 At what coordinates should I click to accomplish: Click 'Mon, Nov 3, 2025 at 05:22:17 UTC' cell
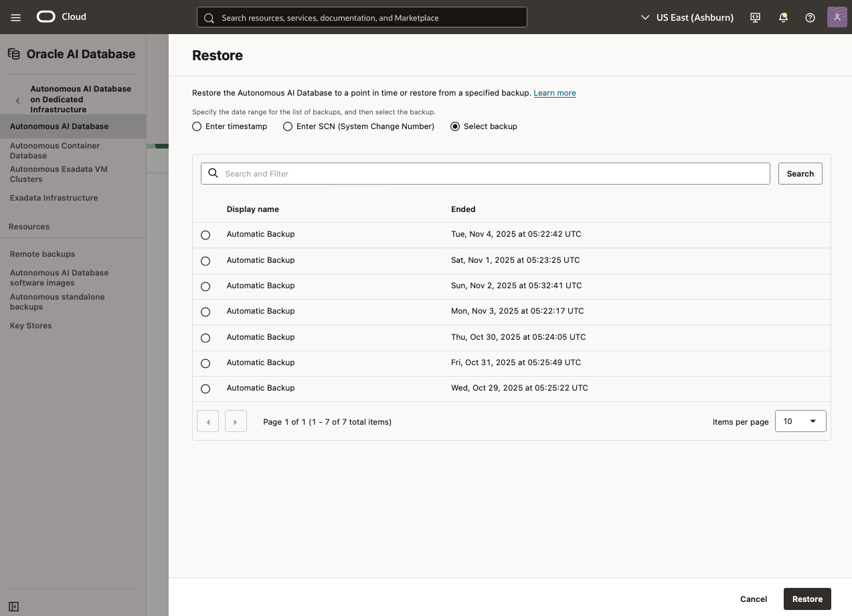pos(517,311)
